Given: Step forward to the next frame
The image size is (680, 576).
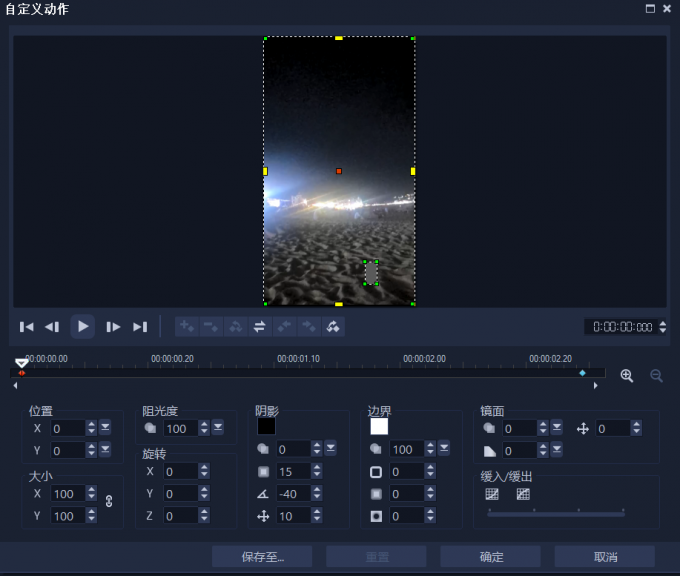Looking at the screenshot, I should (x=113, y=326).
